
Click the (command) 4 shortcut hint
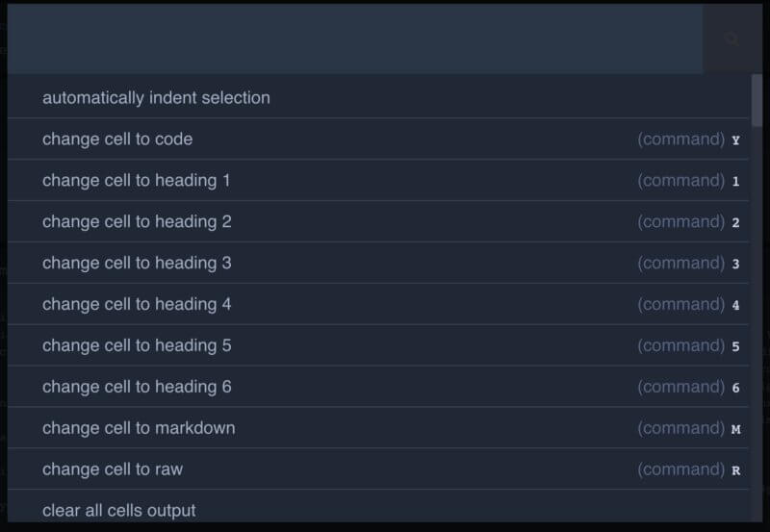pos(688,305)
